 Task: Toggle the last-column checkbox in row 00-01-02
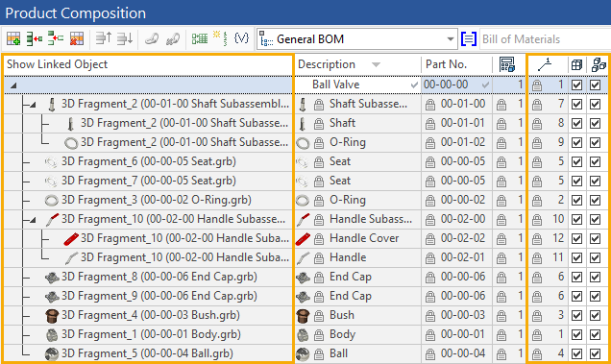click(x=595, y=143)
